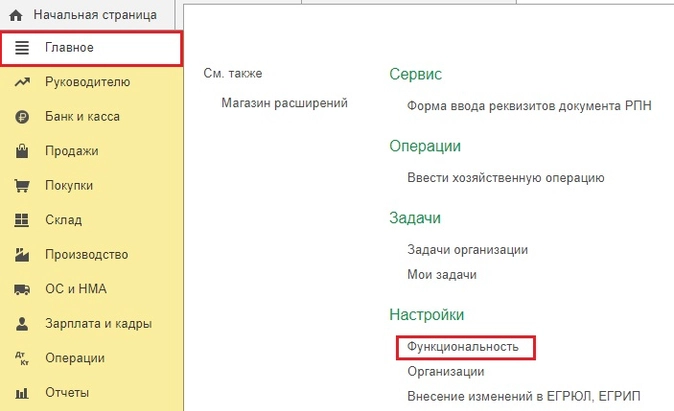Switch to the Начальная страница tab
Screen dimensions: 674x411
pos(95,16)
